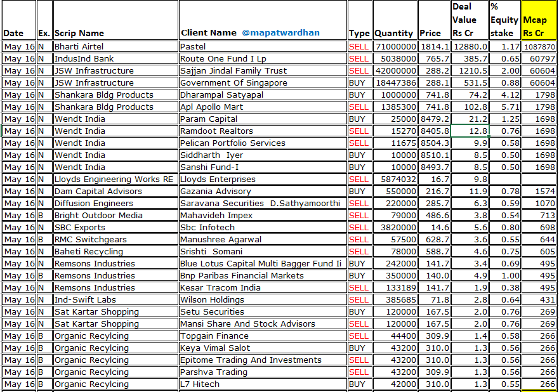Click the Sbc Infotech cell
Viewport: 559px width, 392px height.
(x=263, y=228)
